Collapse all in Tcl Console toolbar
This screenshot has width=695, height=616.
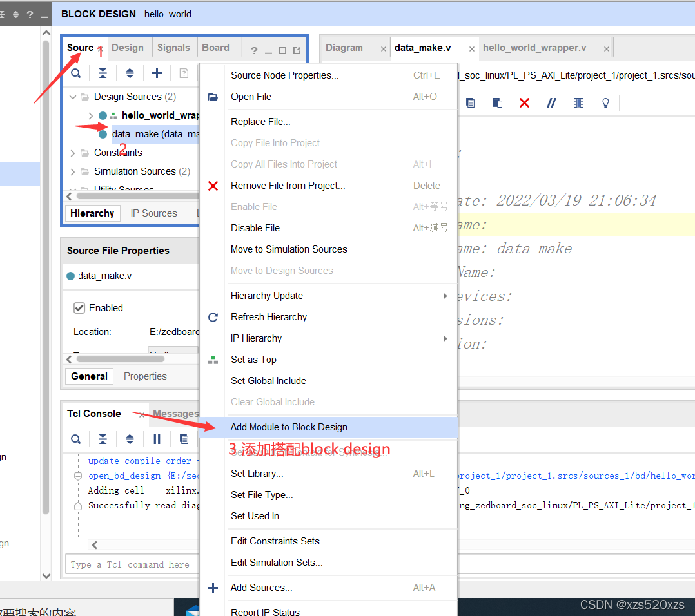pos(103,439)
